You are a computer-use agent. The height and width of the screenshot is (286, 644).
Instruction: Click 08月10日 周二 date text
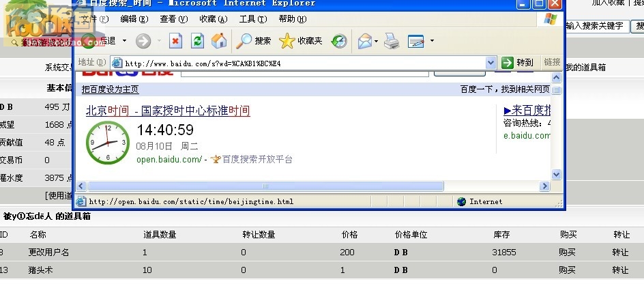click(x=167, y=146)
